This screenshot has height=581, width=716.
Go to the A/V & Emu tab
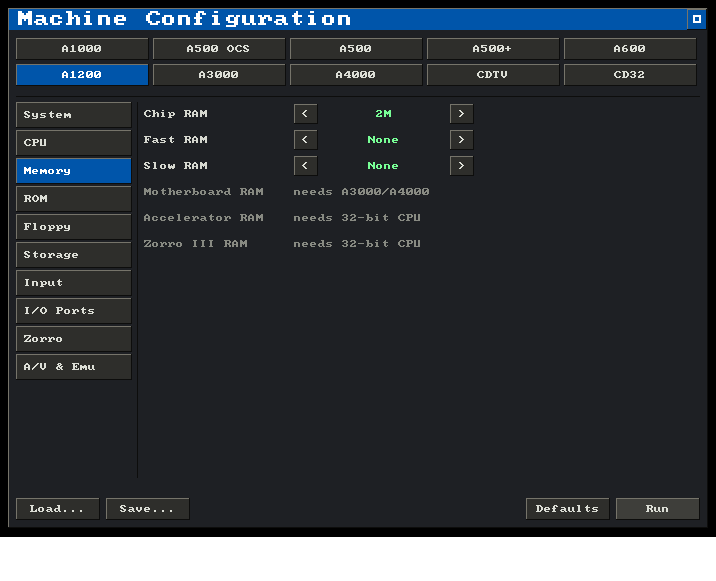tap(74, 367)
